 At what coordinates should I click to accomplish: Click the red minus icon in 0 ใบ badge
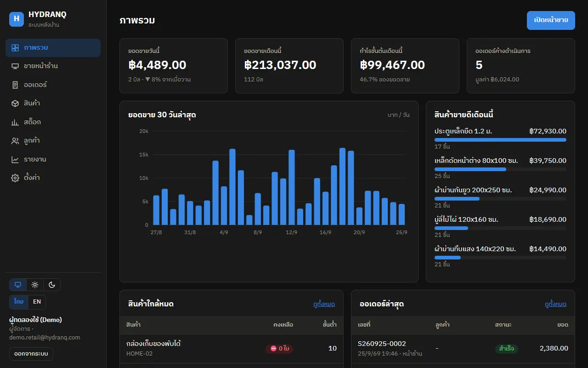pyautogui.click(x=273, y=349)
